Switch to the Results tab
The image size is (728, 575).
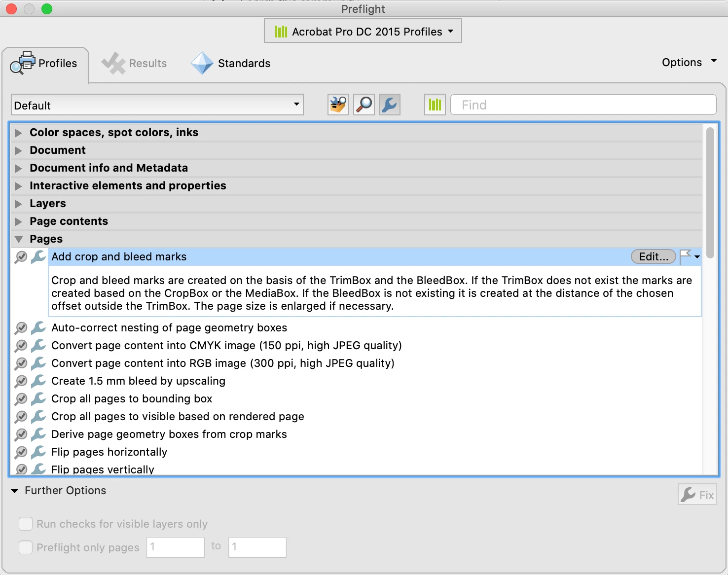134,64
